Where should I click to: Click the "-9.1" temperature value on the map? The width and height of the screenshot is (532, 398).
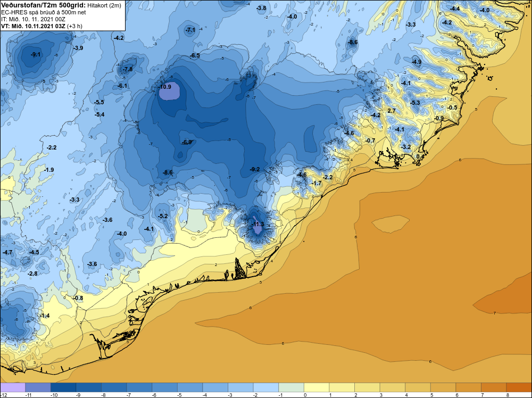(36, 54)
